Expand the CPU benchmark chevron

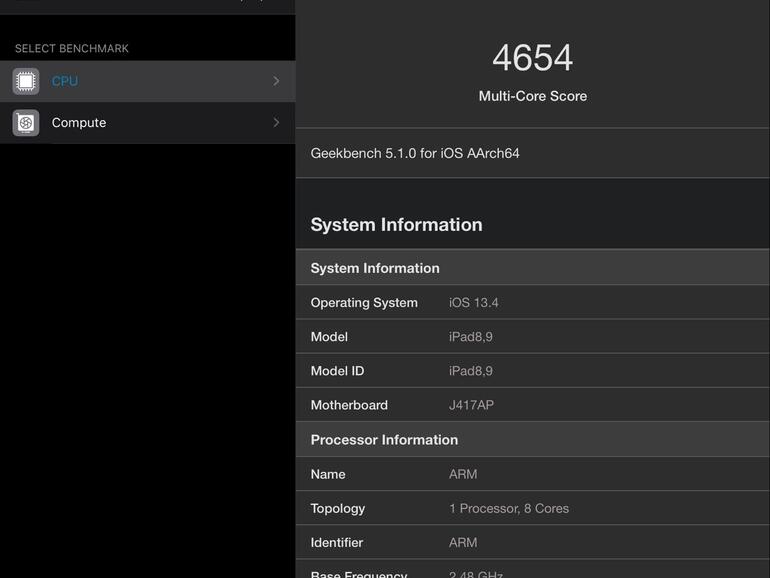pyautogui.click(x=276, y=81)
